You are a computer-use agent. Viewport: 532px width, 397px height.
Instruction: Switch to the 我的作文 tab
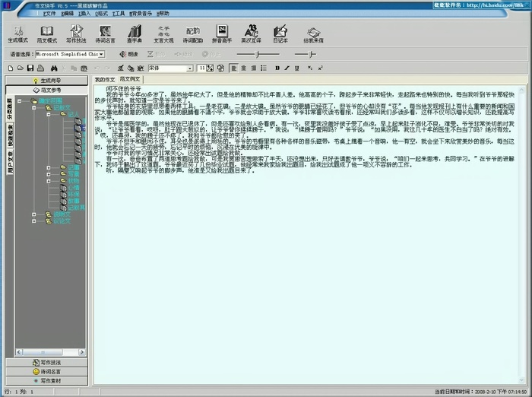coord(104,79)
